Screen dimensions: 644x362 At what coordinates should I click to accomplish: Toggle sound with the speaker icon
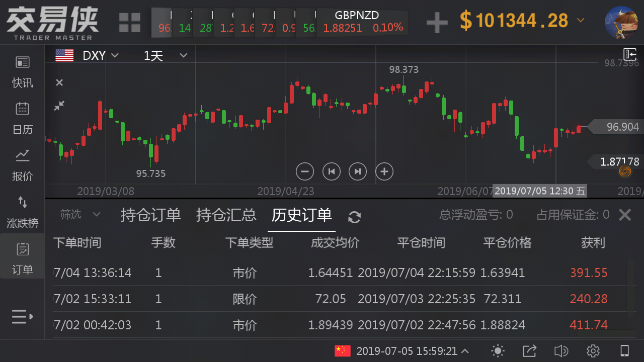560,350
